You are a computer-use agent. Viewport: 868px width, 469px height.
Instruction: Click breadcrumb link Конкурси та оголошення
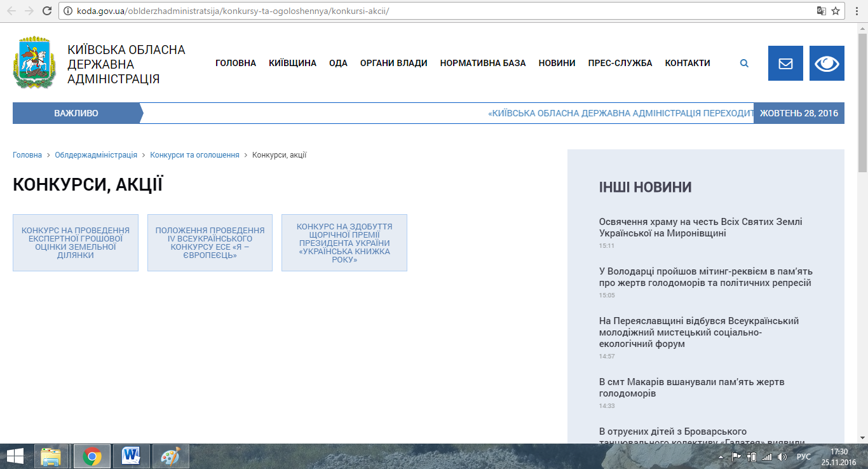194,155
